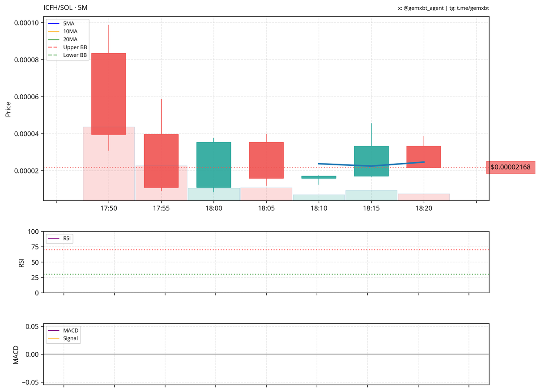Select the 17:50 red candlestick
Viewport: 537px width, 392px height.
pyautogui.click(x=108, y=94)
